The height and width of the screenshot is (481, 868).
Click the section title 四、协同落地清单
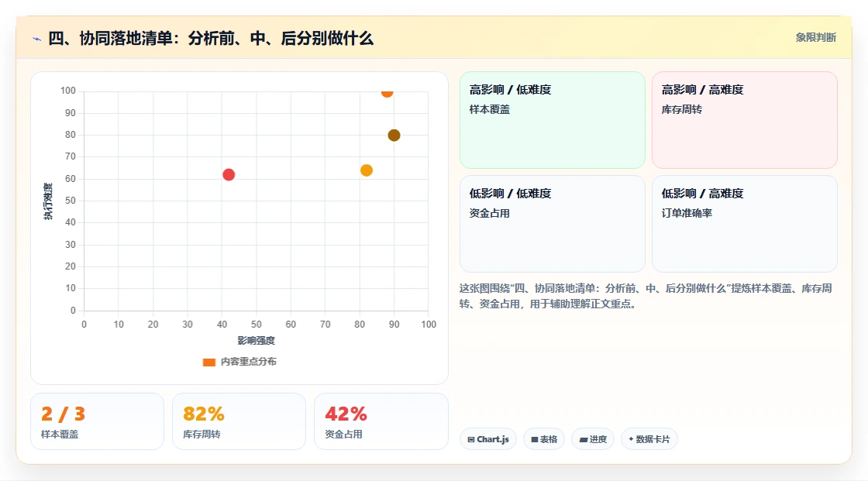(211, 38)
